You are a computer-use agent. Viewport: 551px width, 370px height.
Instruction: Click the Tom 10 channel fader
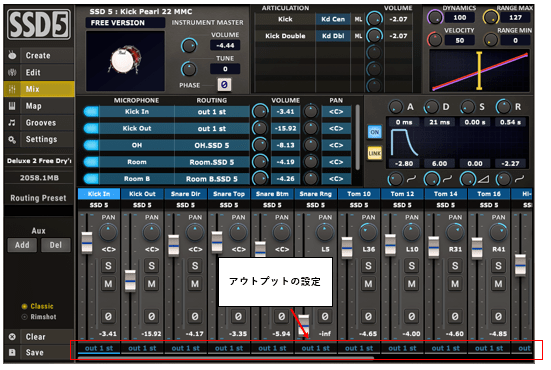coord(347,247)
